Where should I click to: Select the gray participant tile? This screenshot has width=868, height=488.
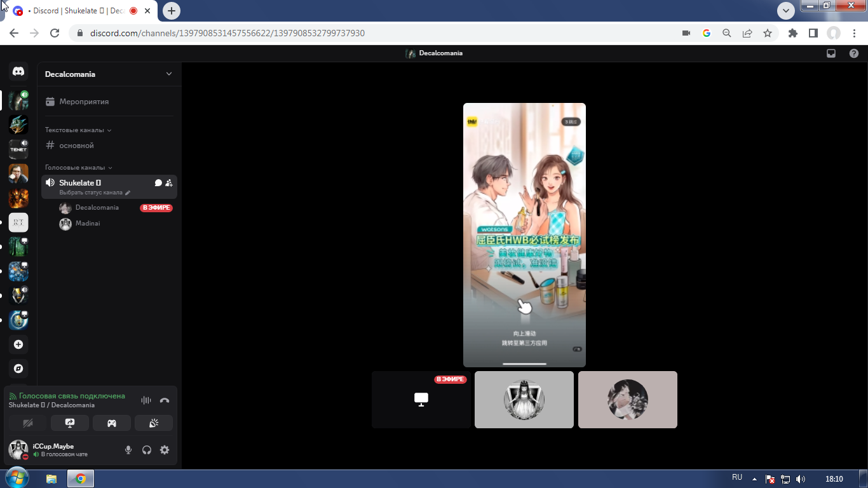pyautogui.click(x=524, y=400)
